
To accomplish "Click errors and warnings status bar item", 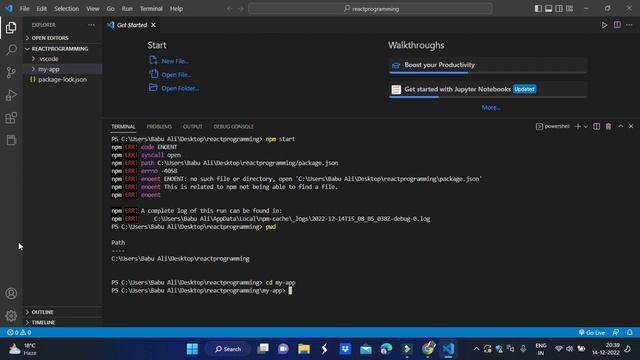I will pos(19,333).
